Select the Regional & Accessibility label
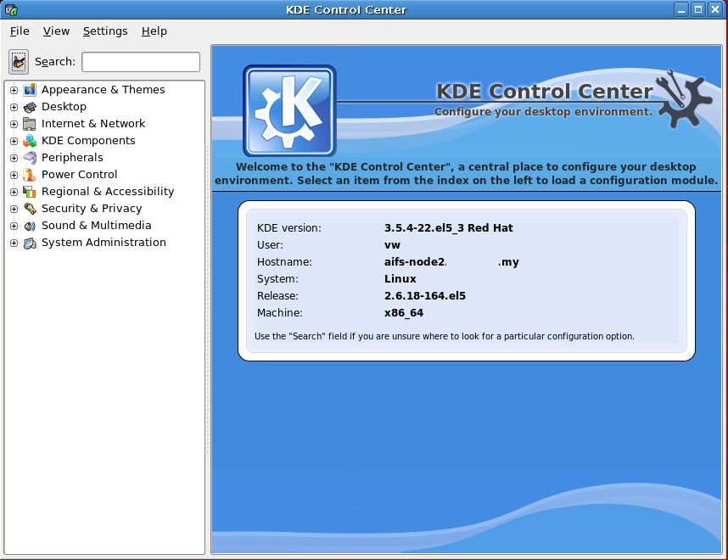728x560 pixels. (108, 192)
